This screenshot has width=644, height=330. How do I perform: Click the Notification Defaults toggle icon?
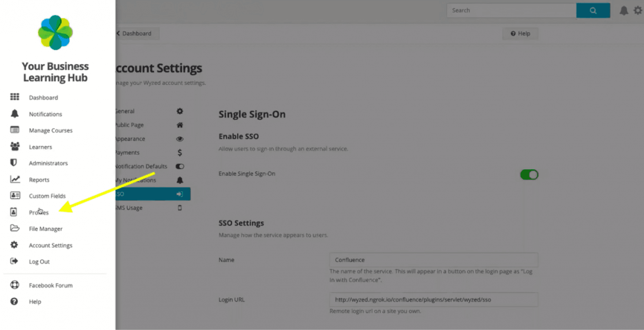click(x=180, y=166)
